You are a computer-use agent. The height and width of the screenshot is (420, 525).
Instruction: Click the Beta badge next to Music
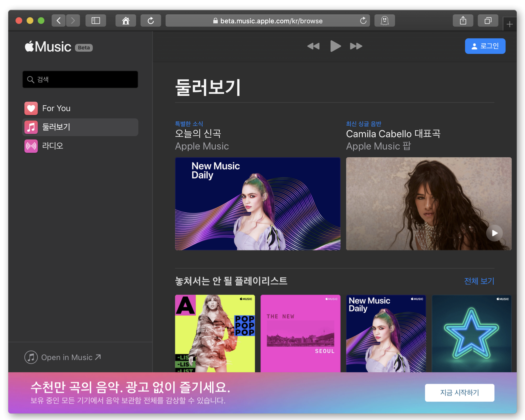point(84,48)
